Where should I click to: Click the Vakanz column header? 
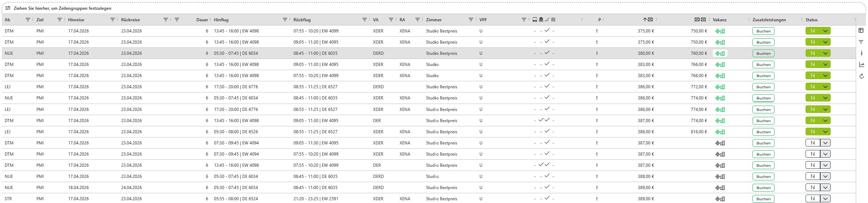[x=719, y=20]
